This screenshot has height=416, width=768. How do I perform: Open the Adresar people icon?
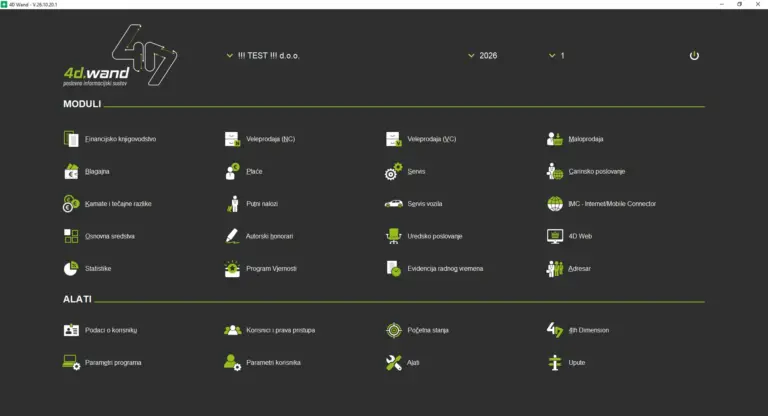pyautogui.click(x=554, y=269)
